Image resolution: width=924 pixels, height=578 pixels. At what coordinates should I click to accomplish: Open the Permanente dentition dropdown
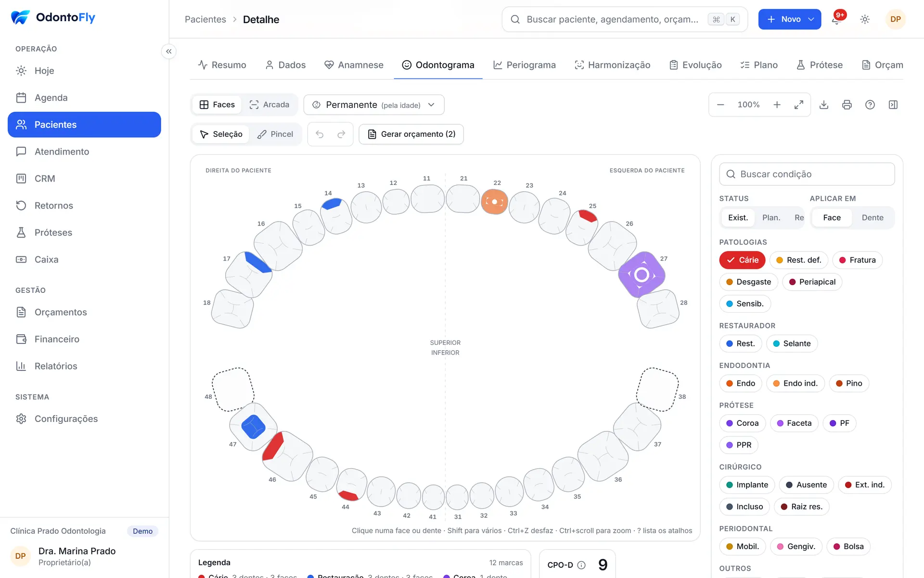coord(374,105)
